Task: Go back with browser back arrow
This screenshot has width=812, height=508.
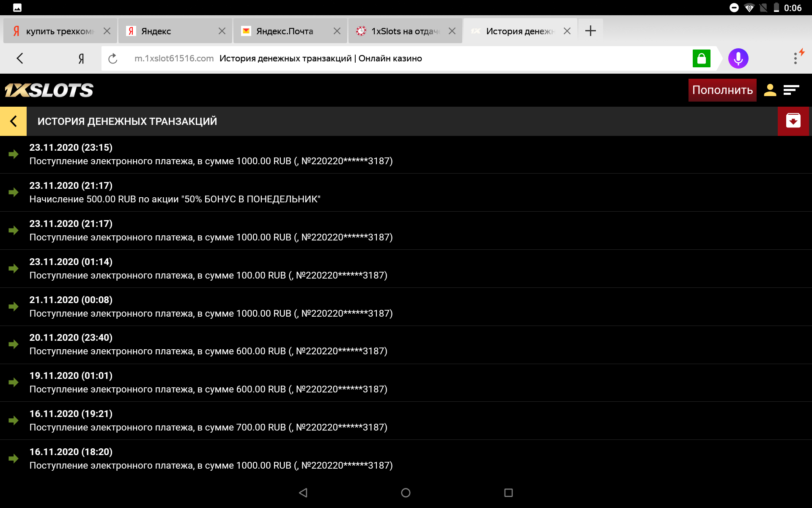Action: coord(20,58)
